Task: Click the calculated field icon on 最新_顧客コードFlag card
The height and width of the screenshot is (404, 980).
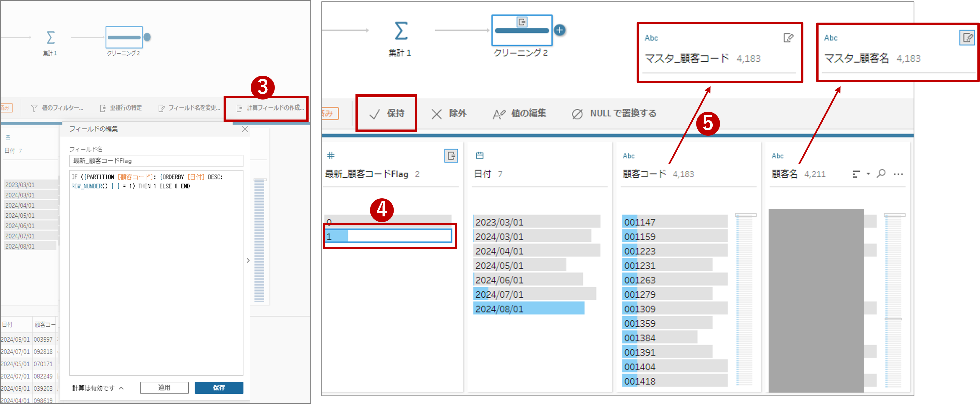Action: [451, 156]
